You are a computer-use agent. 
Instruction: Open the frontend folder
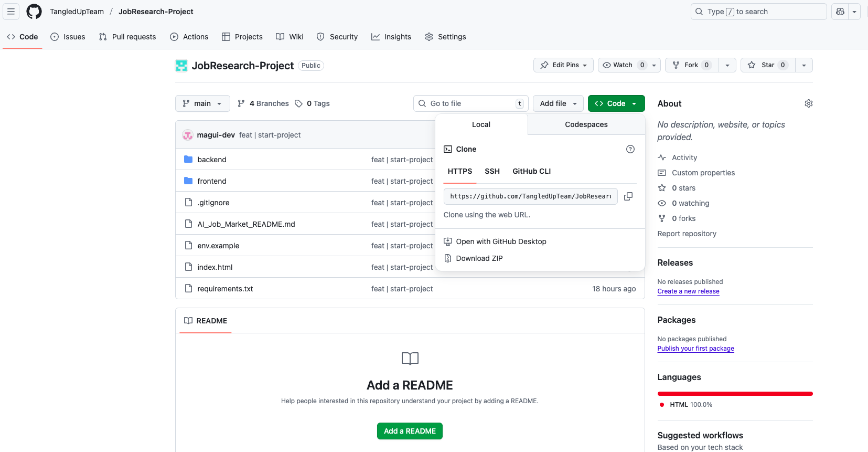[212, 181]
